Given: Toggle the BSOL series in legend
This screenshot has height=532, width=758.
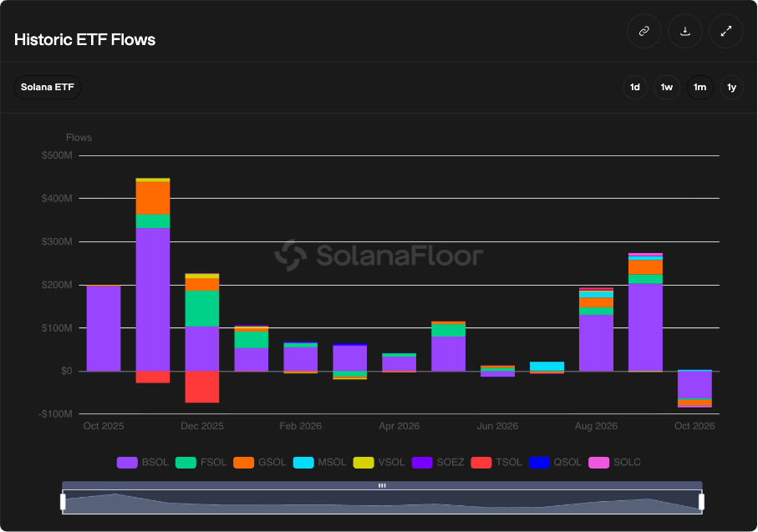Looking at the screenshot, I should [143, 463].
